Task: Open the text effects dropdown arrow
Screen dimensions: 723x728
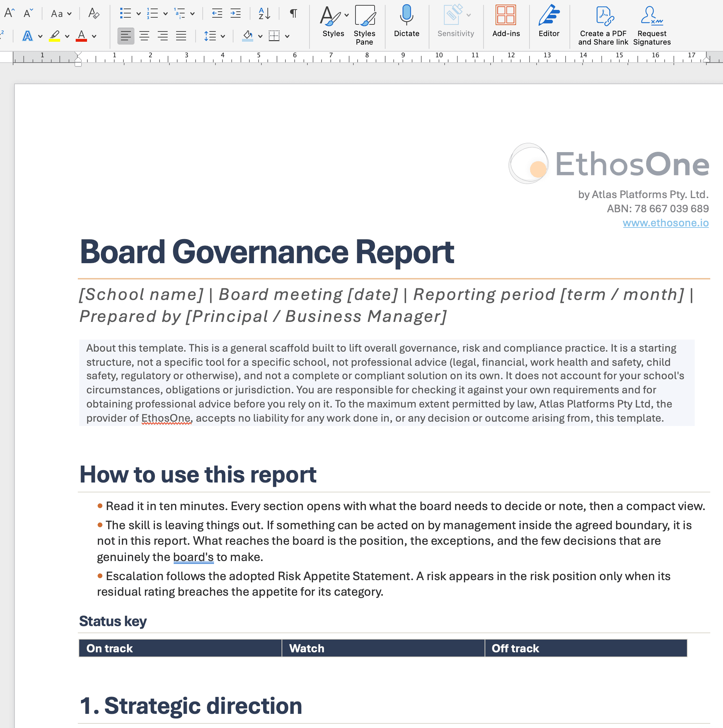Action: coord(40,36)
